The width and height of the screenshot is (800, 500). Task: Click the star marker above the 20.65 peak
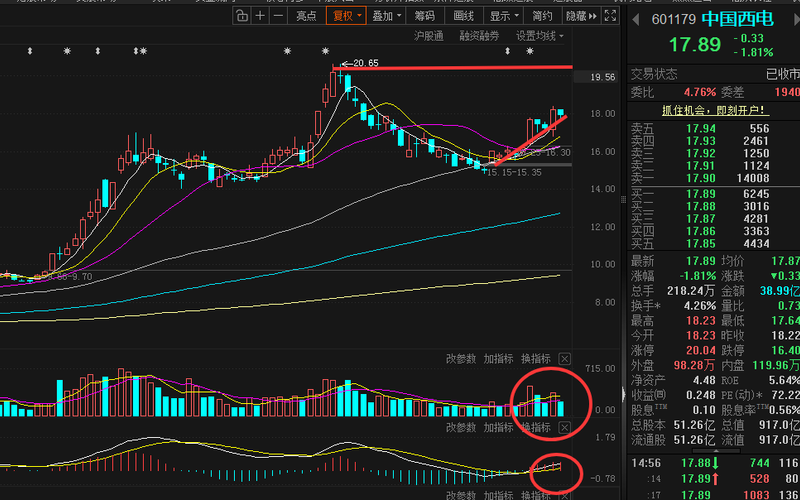click(326, 51)
